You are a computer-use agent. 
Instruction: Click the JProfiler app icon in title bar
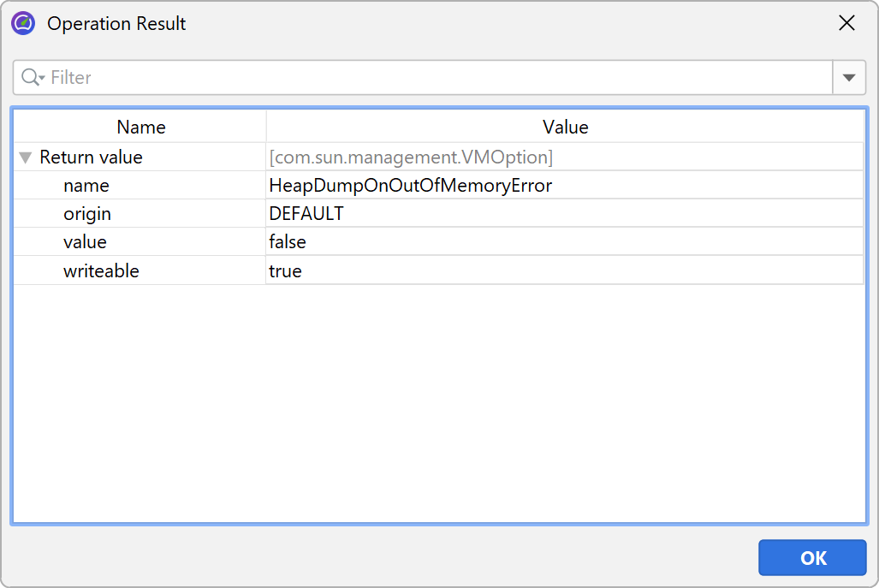click(x=23, y=23)
